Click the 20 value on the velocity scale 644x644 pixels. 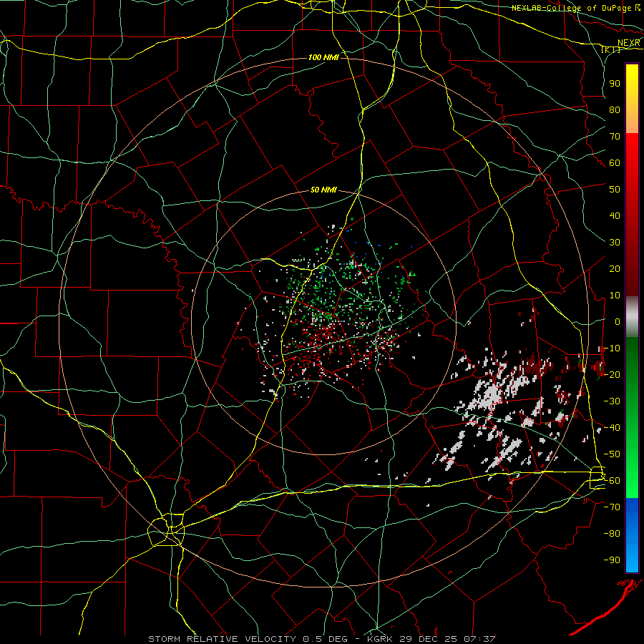(615, 269)
